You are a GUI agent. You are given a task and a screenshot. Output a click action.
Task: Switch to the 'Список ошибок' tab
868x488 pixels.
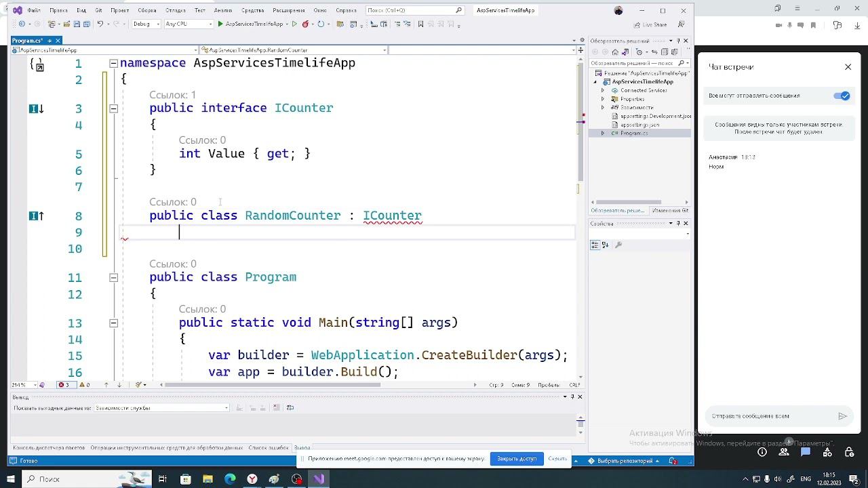tap(269, 448)
